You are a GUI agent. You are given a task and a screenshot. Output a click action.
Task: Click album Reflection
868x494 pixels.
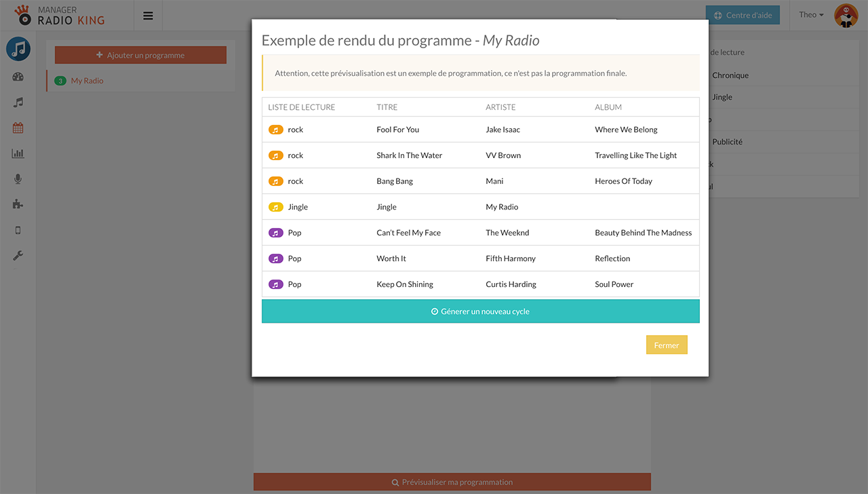point(612,259)
